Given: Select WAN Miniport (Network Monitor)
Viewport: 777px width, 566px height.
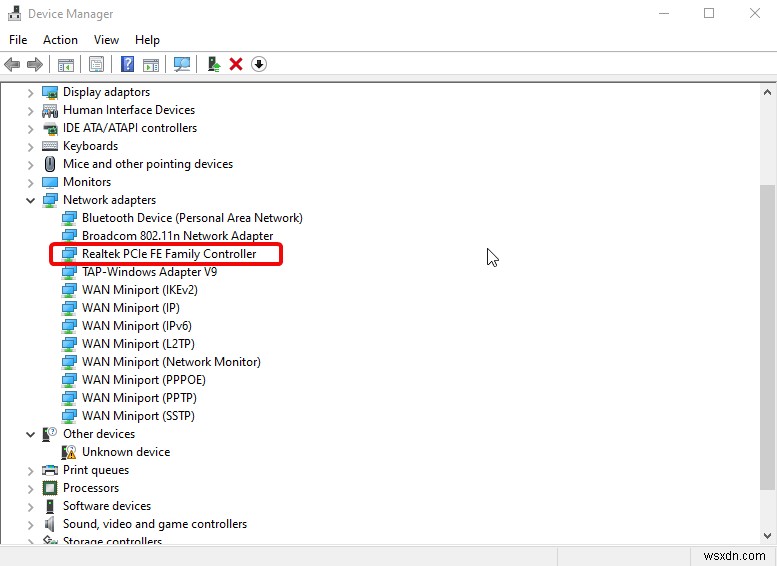Looking at the screenshot, I should 171,362.
